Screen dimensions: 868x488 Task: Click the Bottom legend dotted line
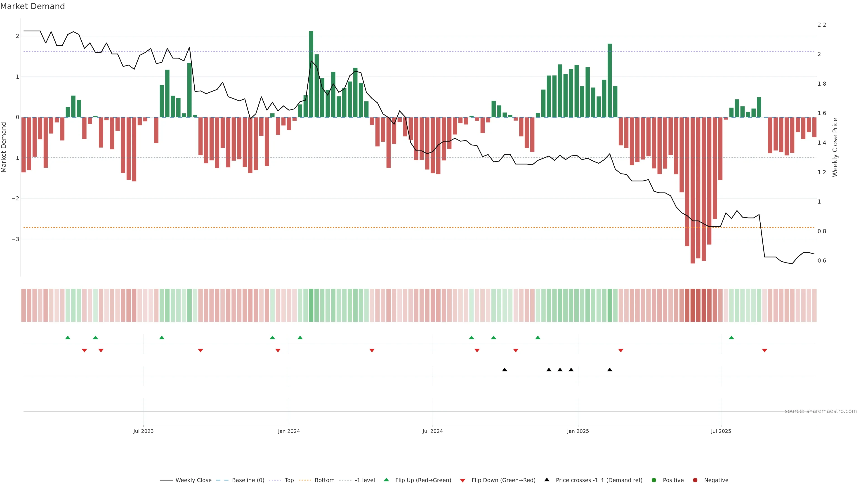[305, 480]
